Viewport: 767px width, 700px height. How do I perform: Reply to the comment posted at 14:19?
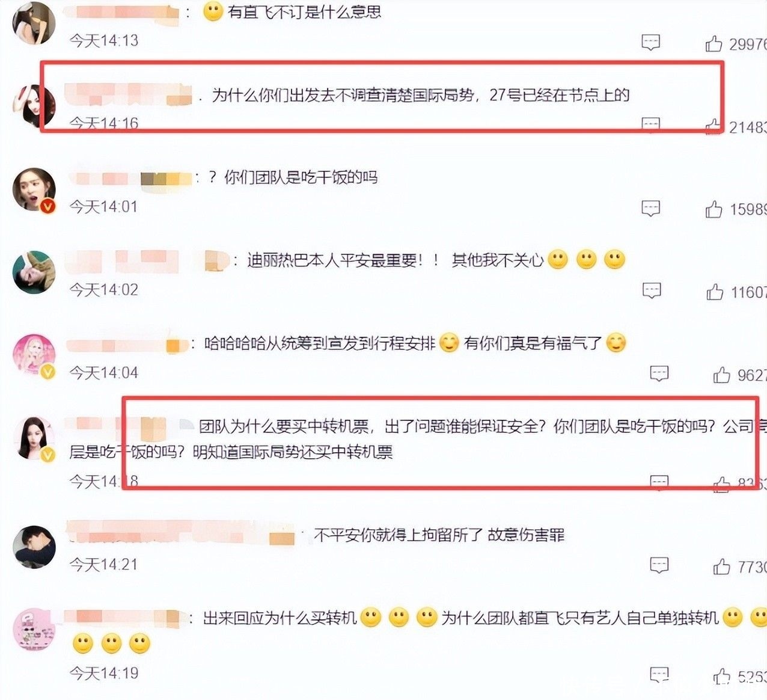pyautogui.click(x=659, y=675)
